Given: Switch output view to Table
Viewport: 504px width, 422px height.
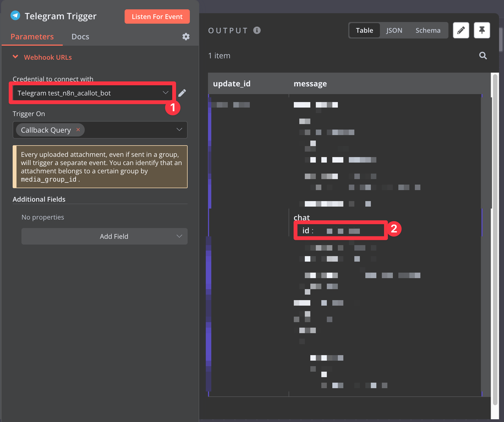Looking at the screenshot, I should pyautogui.click(x=364, y=30).
